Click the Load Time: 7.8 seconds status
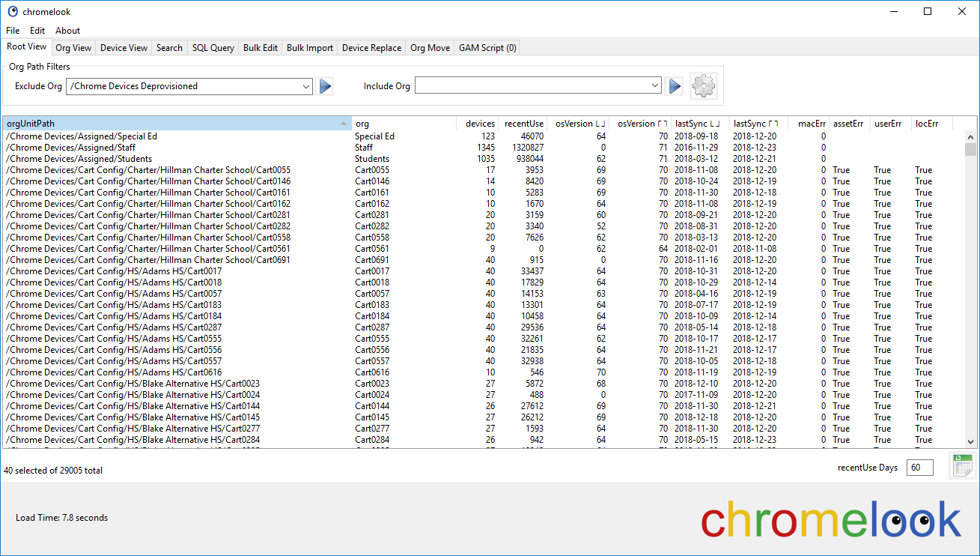This screenshot has width=980, height=556. pos(61,518)
